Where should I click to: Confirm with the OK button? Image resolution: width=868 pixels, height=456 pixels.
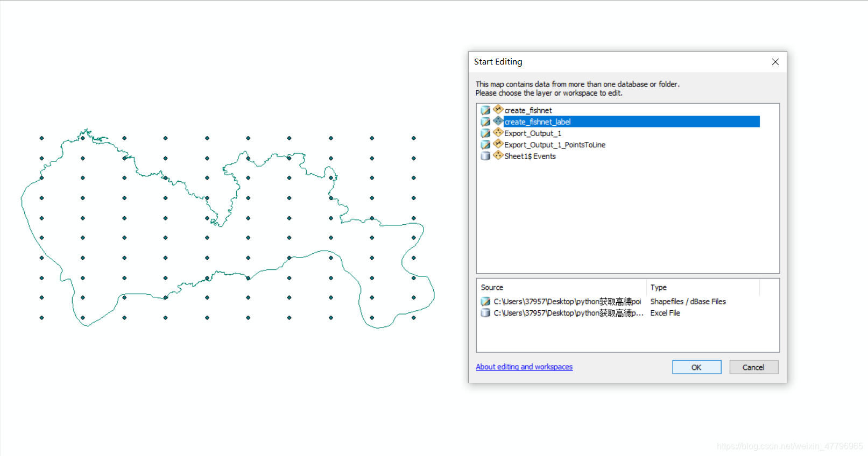(696, 367)
